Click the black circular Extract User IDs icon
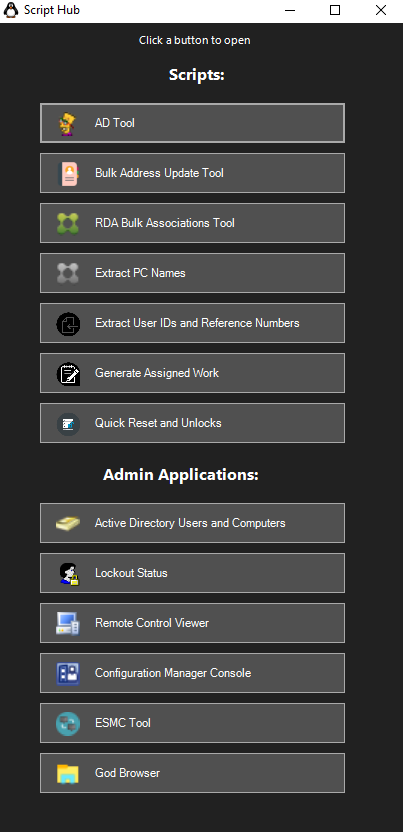403x832 pixels. [x=68, y=323]
